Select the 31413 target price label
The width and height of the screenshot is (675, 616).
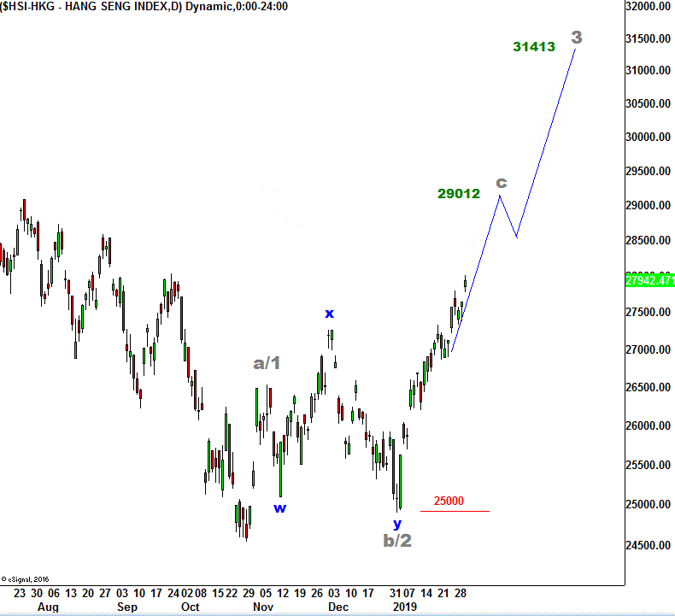534,47
